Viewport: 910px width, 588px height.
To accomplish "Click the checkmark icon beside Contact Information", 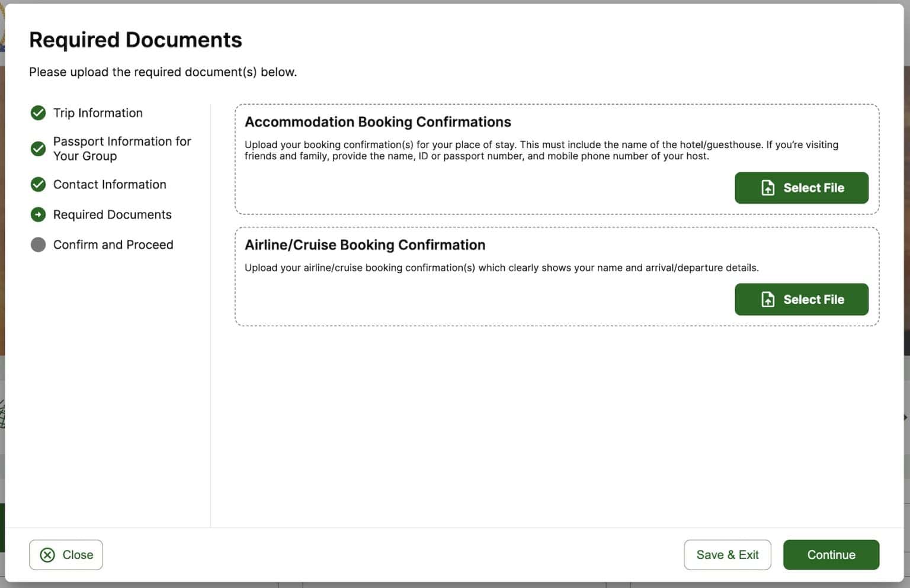I will [x=38, y=185].
